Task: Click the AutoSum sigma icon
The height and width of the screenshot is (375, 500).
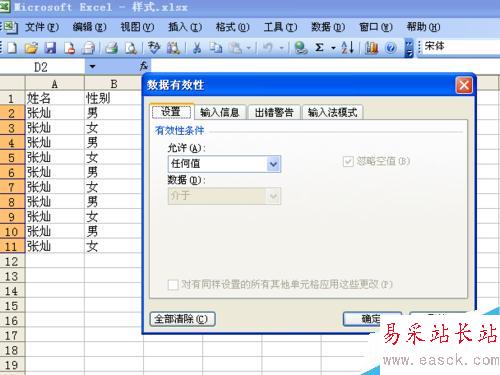Action: pyautogui.click(x=319, y=48)
